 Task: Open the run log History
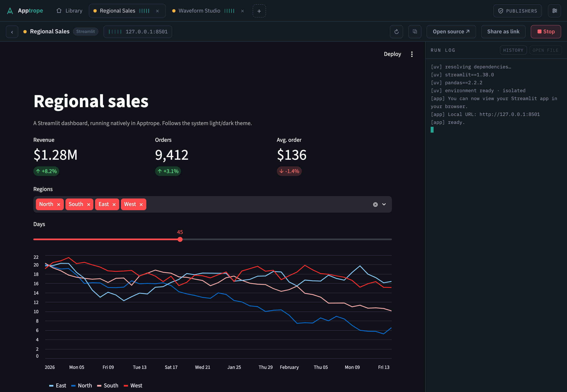coord(513,50)
